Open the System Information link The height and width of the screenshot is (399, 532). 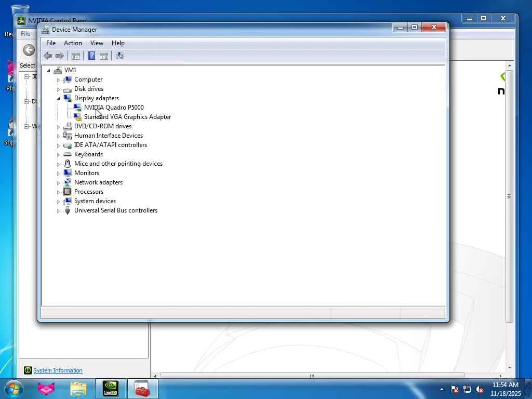[58, 370]
